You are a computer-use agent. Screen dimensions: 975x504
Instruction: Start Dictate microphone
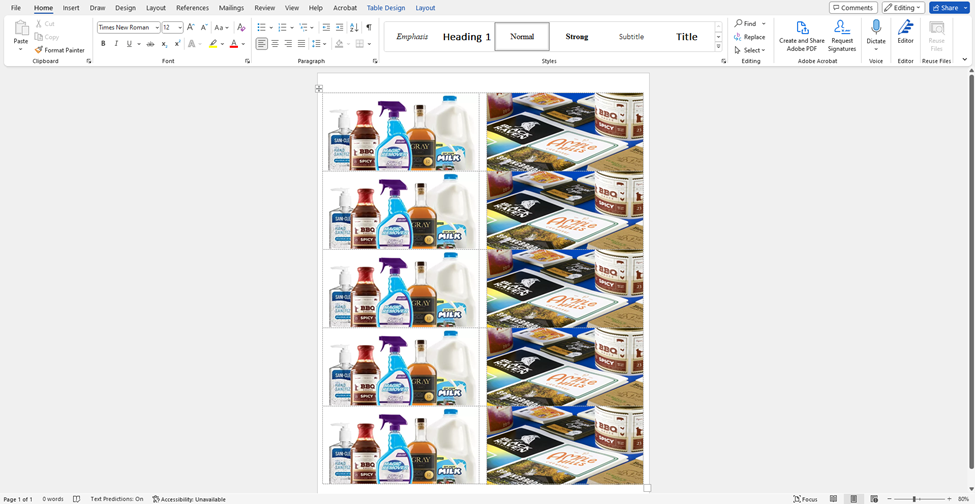click(876, 28)
